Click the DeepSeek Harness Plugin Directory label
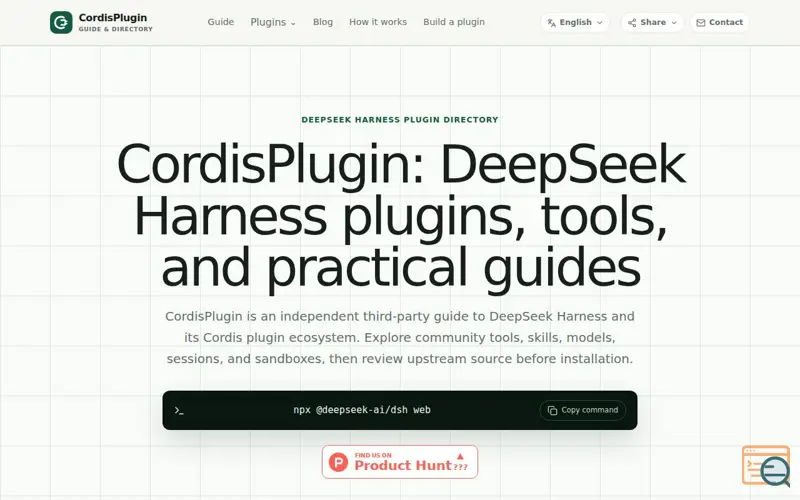The width and height of the screenshot is (800, 500). pos(400,119)
